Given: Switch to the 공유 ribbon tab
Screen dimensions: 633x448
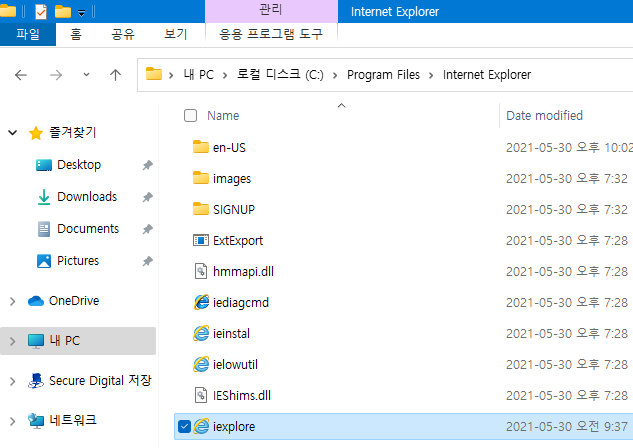Looking at the screenshot, I should (x=123, y=34).
